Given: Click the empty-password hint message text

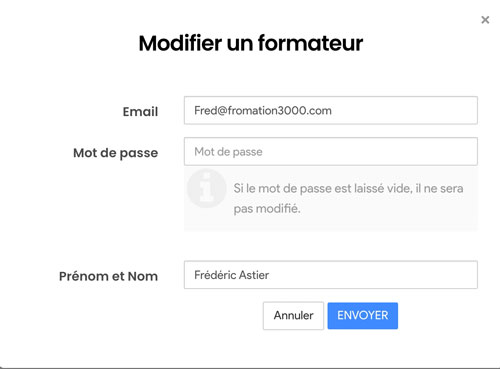Looking at the screenshot, I should pos(348,198).
